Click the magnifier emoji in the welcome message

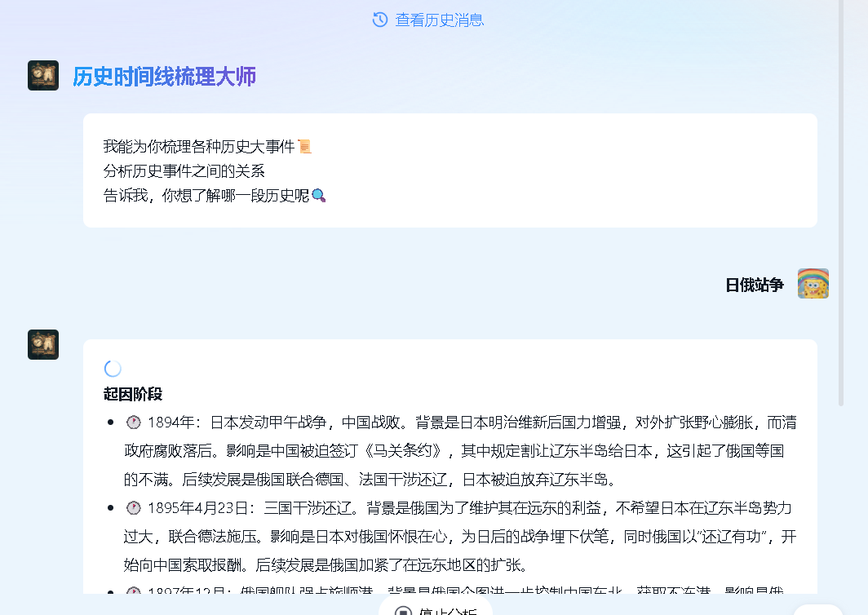click(319, 196)
